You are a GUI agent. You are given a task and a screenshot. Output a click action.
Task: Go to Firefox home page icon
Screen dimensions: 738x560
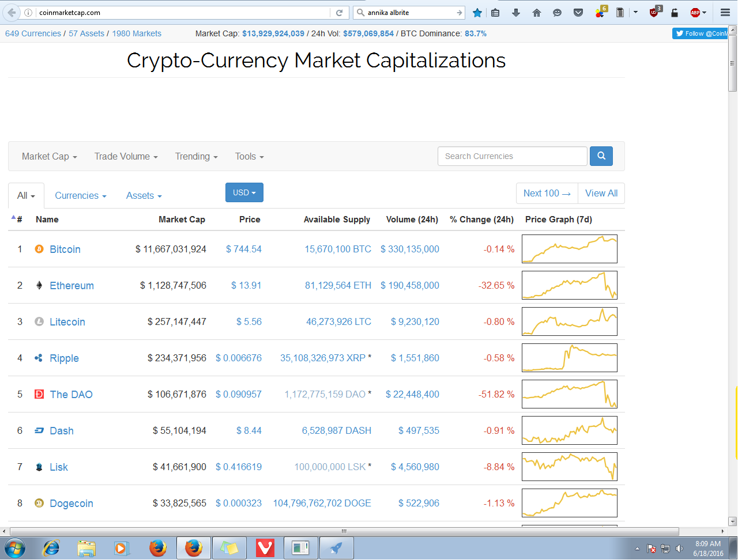pos(537,12)
